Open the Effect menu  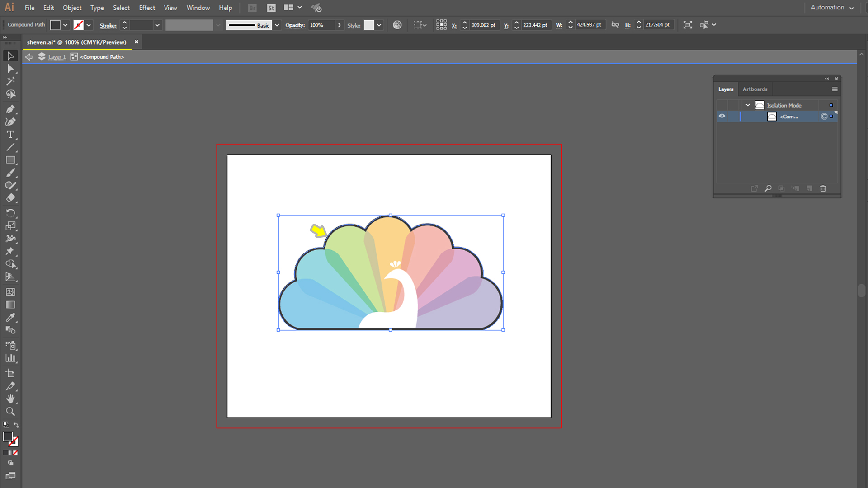tap(147, 8)
